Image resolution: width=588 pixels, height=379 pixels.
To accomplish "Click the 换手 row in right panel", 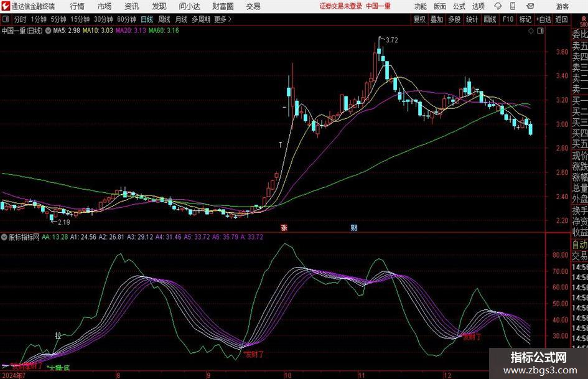I will pyautogui.click(x=580, y=210).
